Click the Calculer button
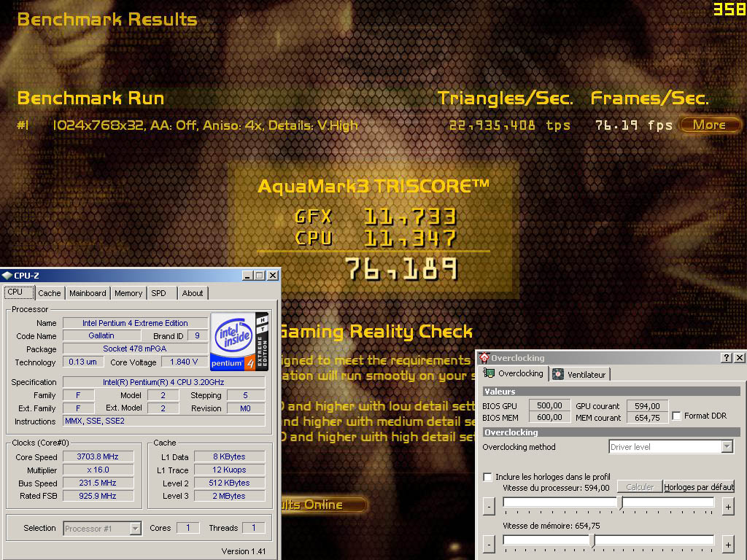Image resolution: width=747 pixels, height=560 pixels. 639,486
